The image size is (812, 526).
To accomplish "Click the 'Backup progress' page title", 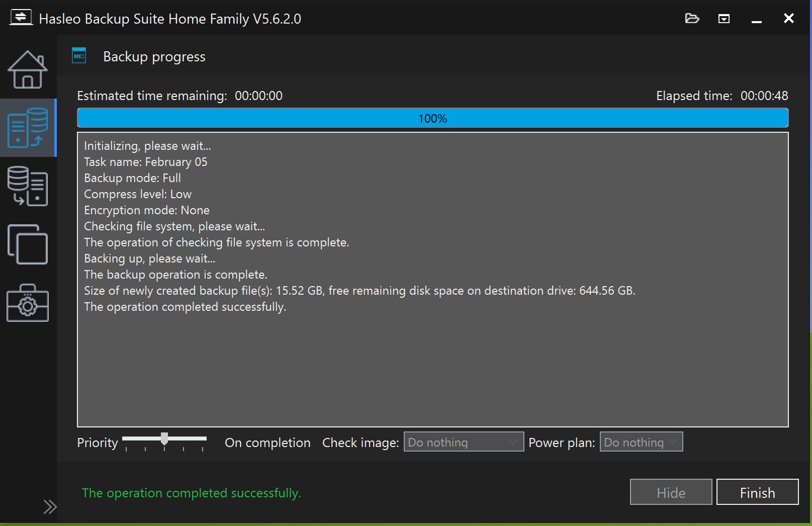I will click(154, 57).
